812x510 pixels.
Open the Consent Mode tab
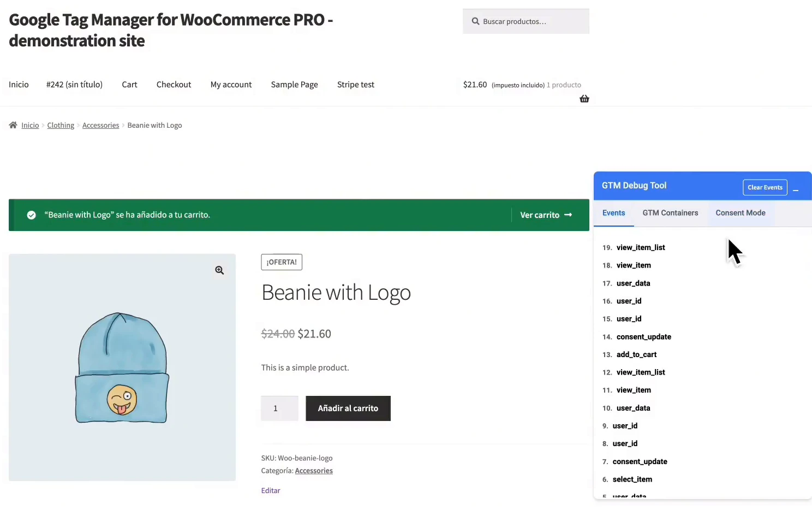coord(740,213)
